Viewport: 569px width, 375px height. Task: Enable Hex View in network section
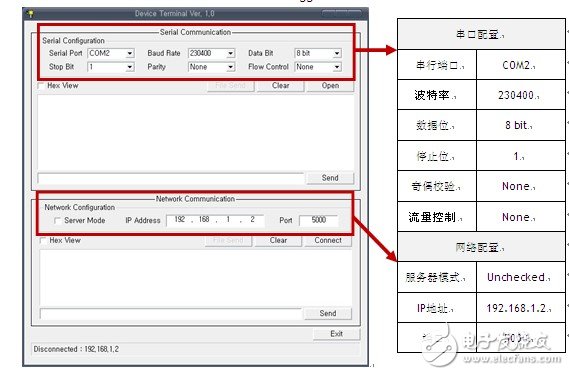point(43,241)
